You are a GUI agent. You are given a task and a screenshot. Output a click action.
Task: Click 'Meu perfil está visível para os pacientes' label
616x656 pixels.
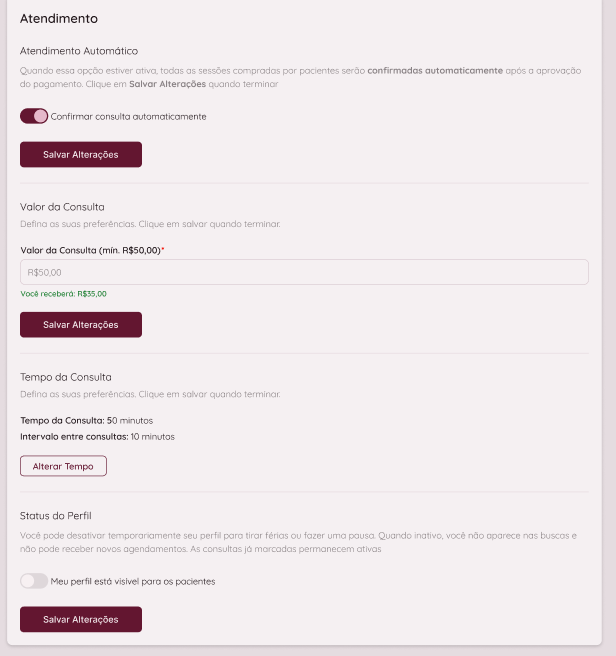pos(133,582)
